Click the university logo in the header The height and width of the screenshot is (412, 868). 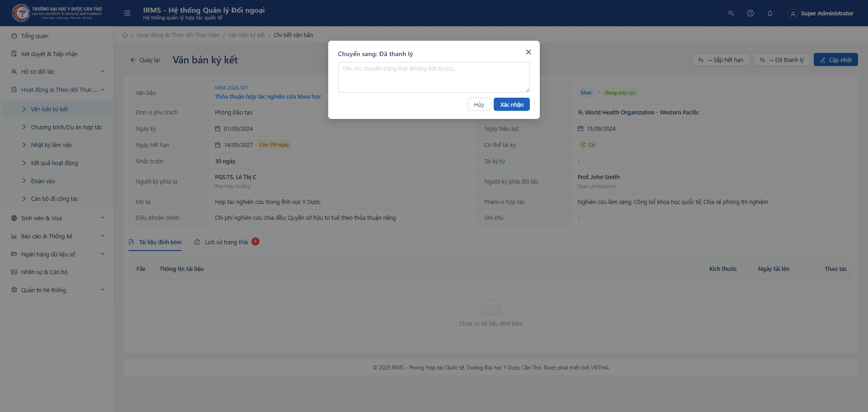21,13
